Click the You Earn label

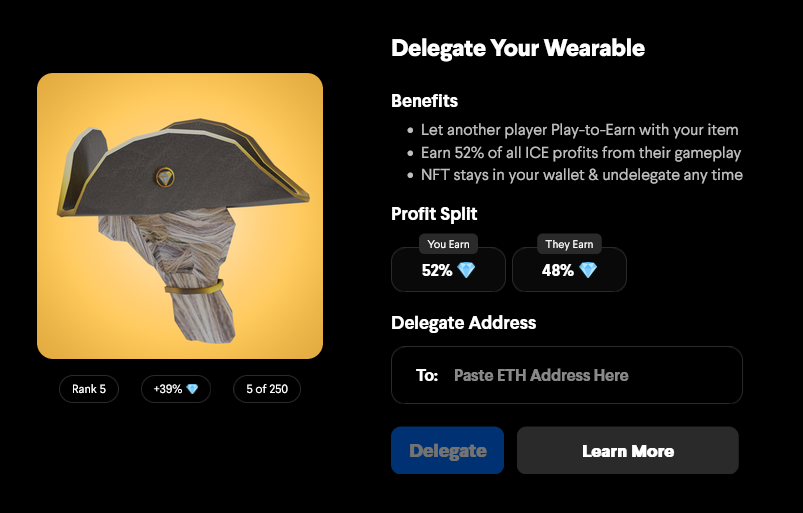448,244
